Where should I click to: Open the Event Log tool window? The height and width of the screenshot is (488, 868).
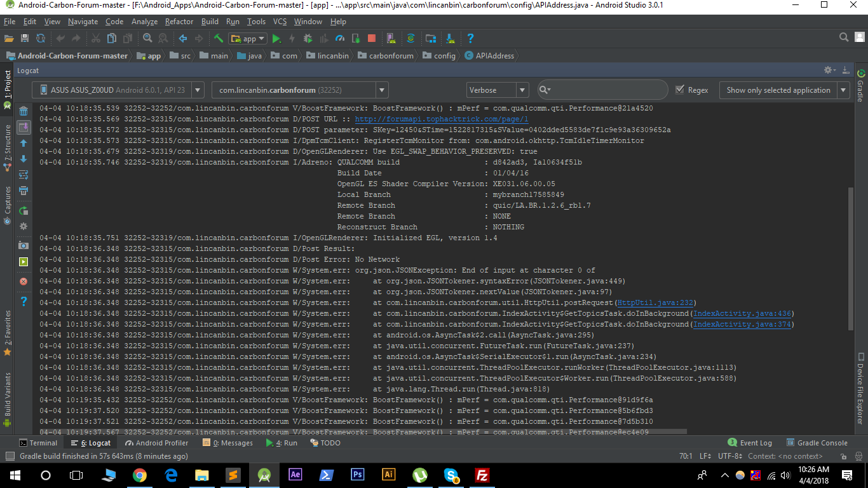point(750,443)
